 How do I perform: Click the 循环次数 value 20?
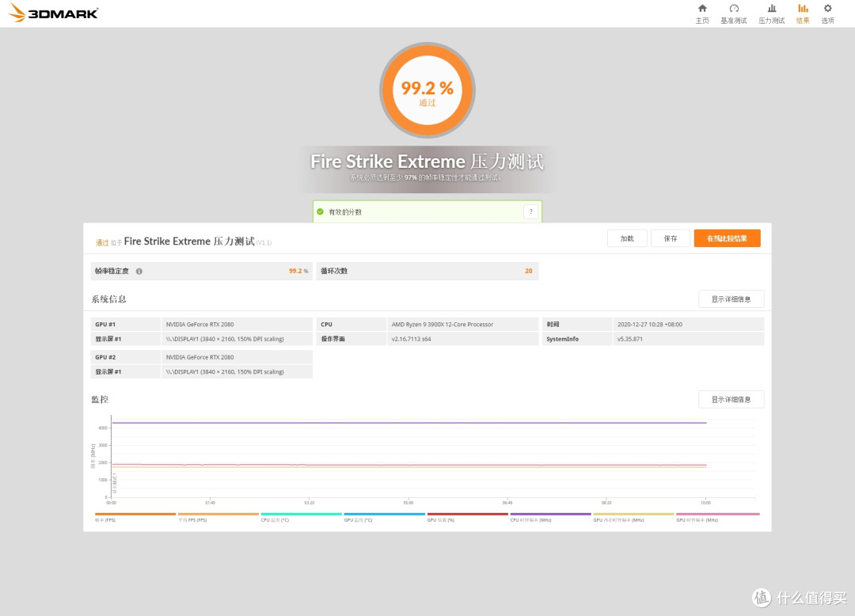click(x=528, y=271)
